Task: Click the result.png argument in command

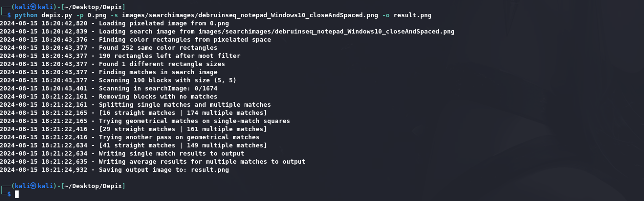Action: [412, 15]
